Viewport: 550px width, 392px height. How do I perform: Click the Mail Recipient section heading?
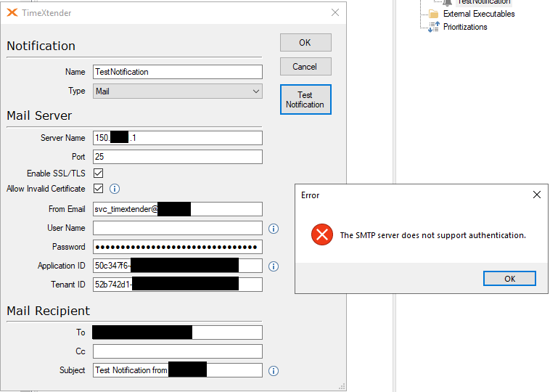point(49,311)
